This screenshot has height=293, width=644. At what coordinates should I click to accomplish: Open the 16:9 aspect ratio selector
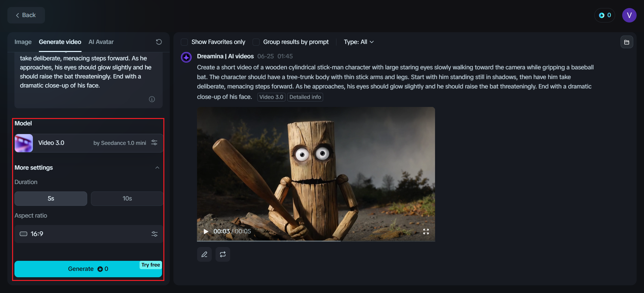click(89, 234)
